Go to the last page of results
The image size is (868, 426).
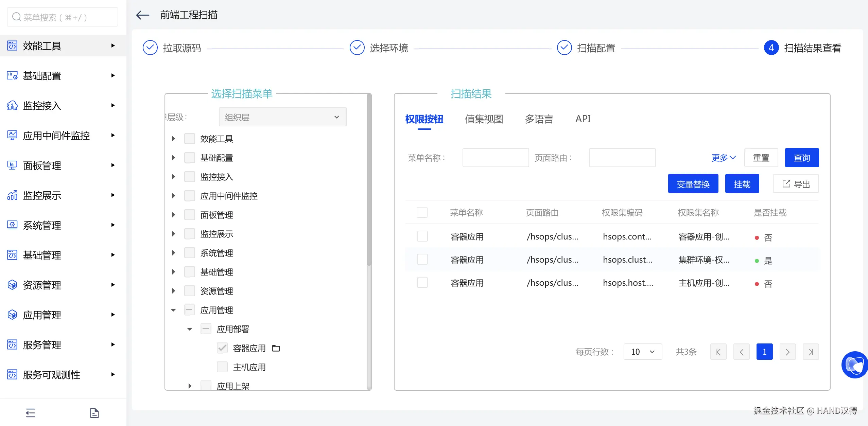click(x=811, y=352)
